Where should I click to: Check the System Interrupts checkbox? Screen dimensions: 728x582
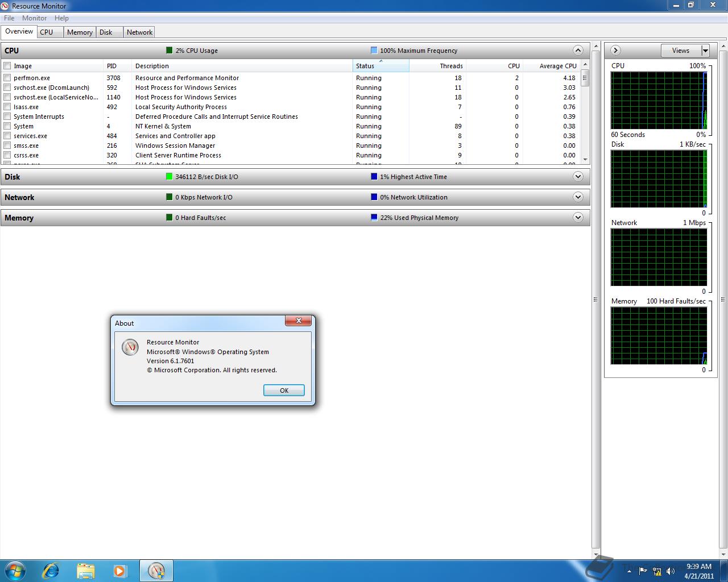click(x=7, y=117)
